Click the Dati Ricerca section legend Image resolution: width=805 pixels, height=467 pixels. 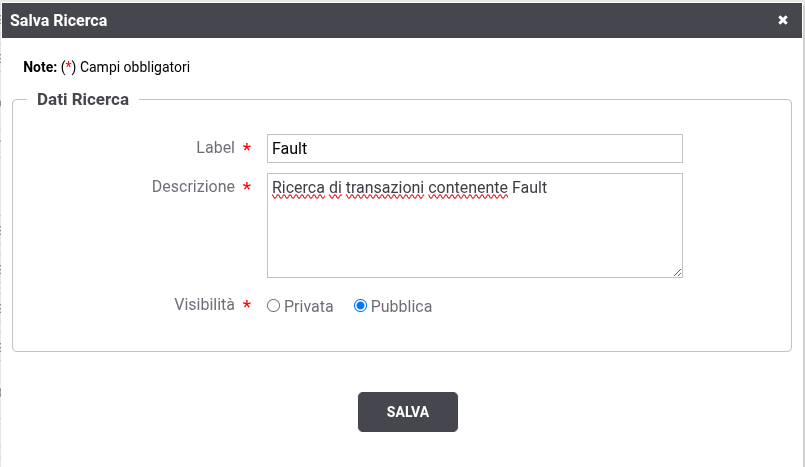tap(83, 100)
